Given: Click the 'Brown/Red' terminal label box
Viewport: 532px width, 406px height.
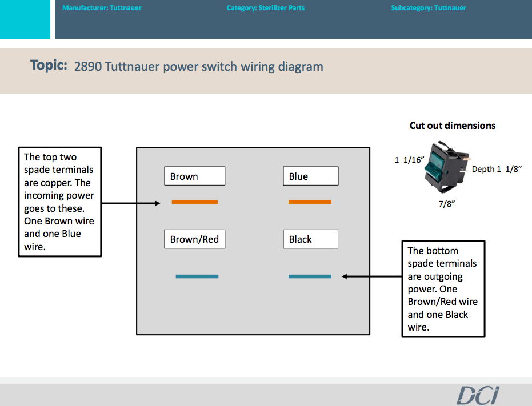Looking at the screenshot, I should [195, 239].
